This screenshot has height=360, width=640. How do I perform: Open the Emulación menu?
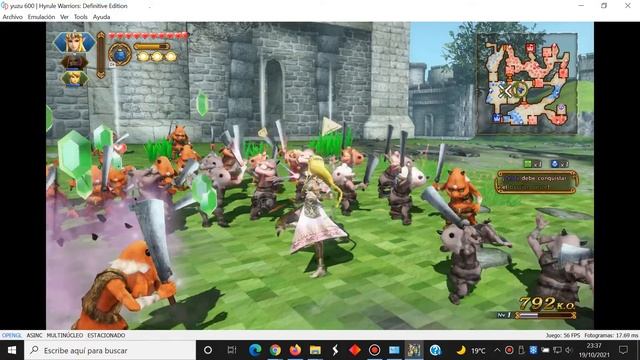(x=41, y=17)
